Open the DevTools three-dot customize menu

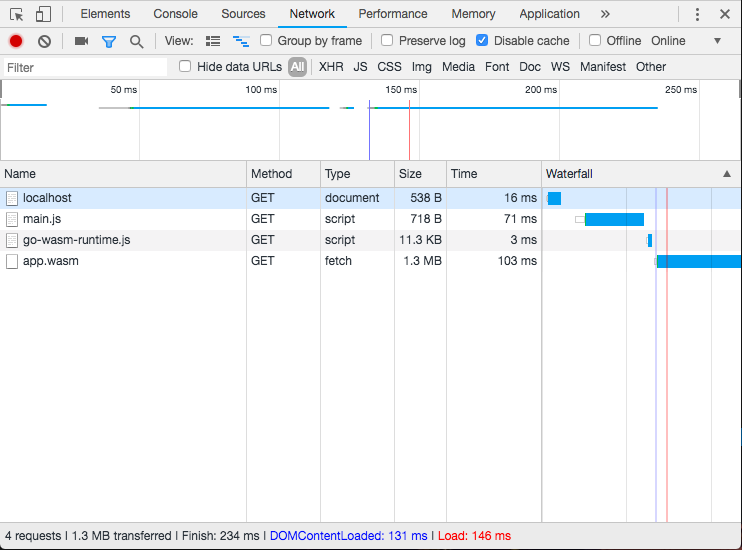pos(697,14)
